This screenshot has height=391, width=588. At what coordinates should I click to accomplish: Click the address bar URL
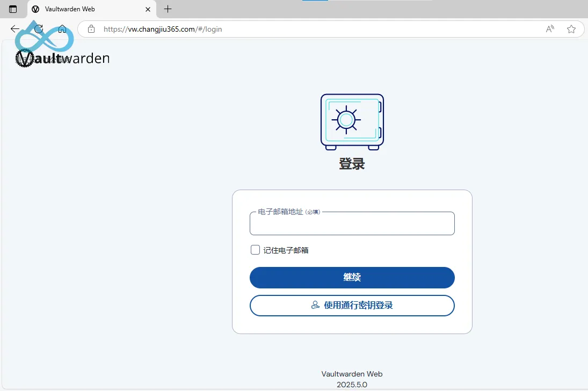[163, 29]
